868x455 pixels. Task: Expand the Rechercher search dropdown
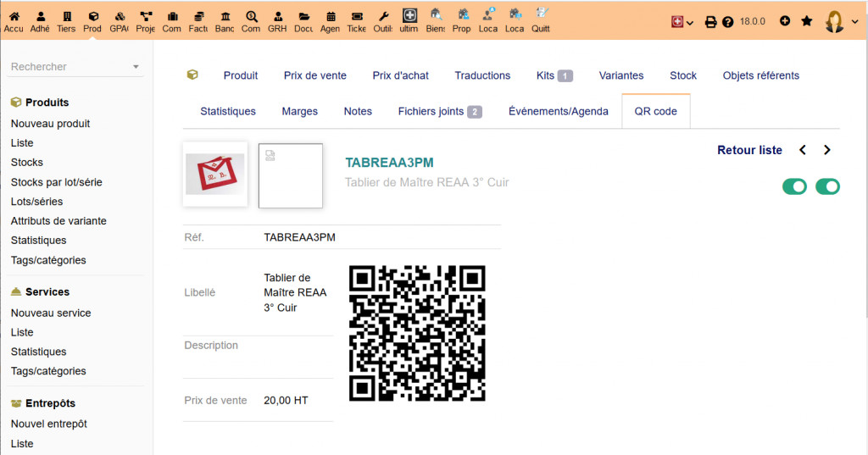[75, 67]
